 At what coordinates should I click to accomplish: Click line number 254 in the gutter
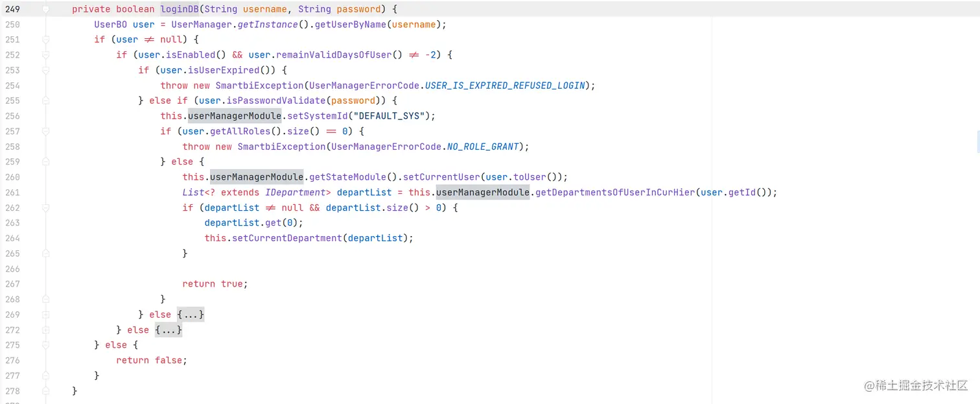pyautogui.click(x=12, y=86)
